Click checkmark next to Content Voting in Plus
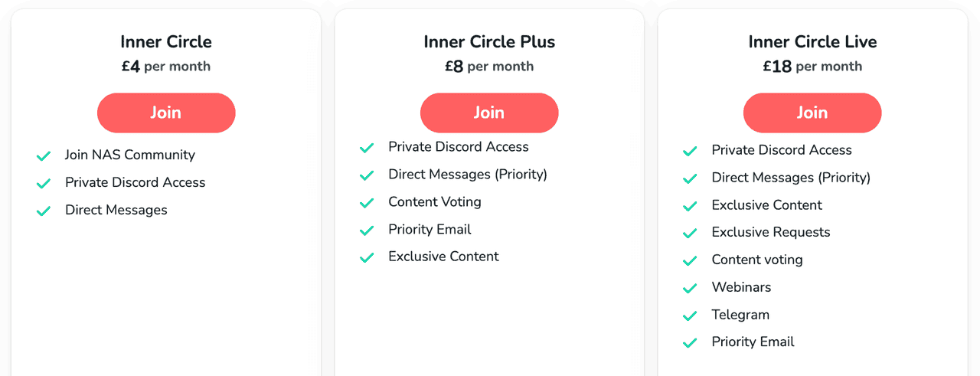The height and width of the screenshot is (376, 980). pos(367,203)
